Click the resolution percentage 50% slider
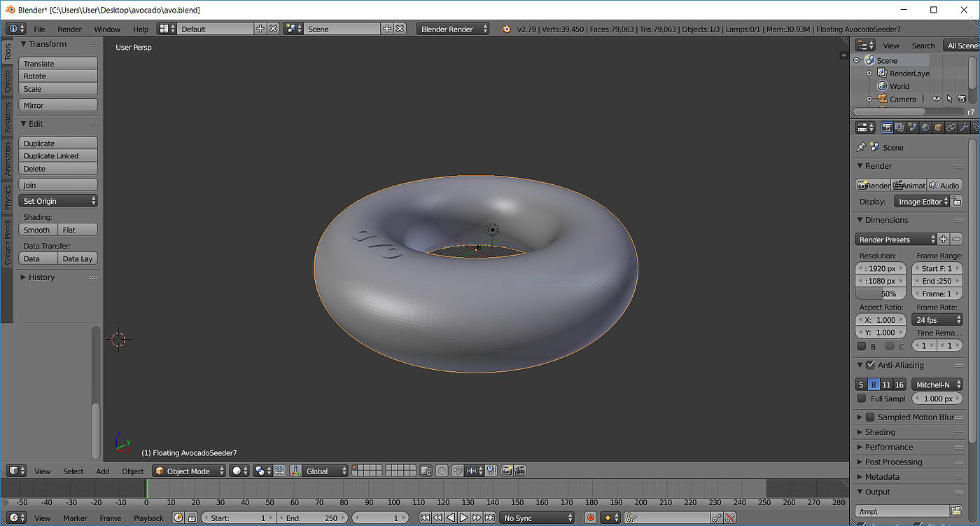 (882, 293)
